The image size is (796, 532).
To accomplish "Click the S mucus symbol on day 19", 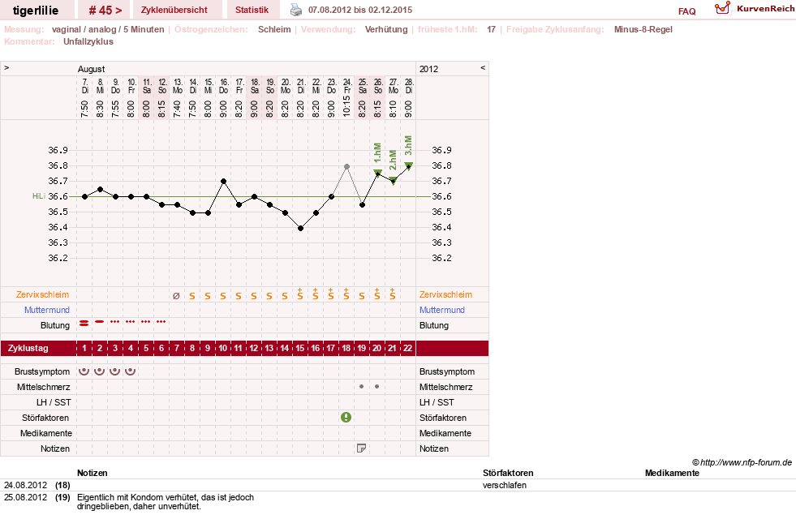I will pos(361,296).
